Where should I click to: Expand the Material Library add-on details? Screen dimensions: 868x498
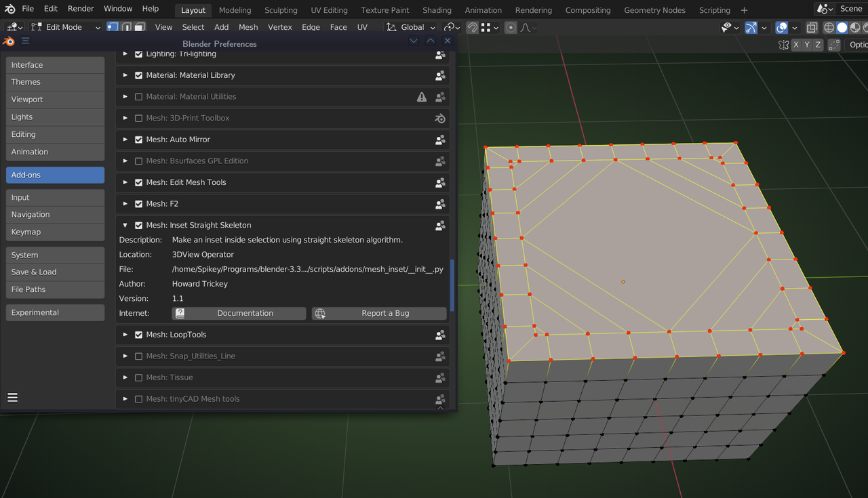[x=125, y=75]
